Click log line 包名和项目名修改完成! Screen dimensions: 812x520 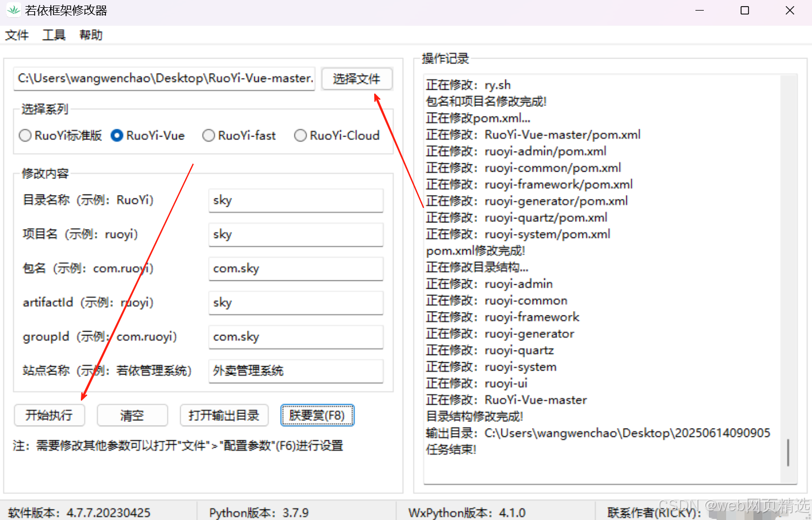click(486, 101)
